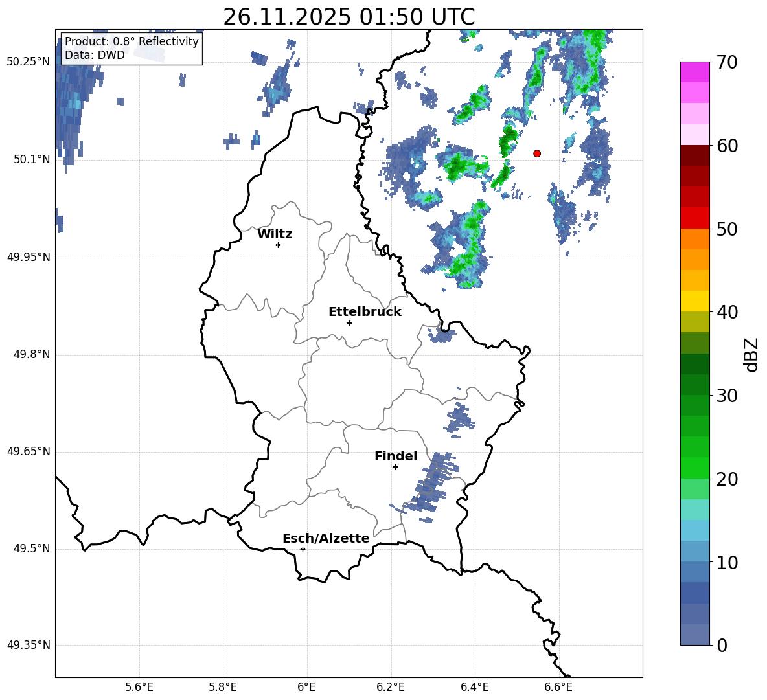Click the 'Data: DWD' text
Image resolution: width=767 pixels, height=700 pixels.
(95, 55)
